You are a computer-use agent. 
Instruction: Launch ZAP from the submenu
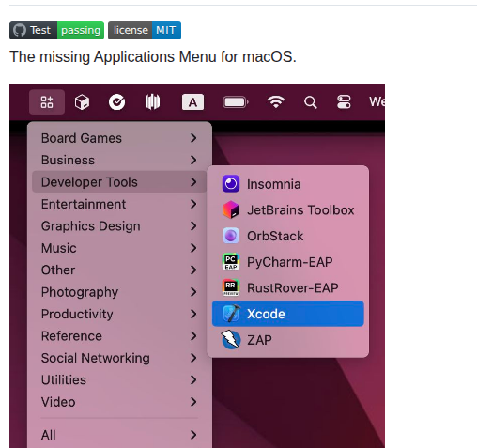[288, 340]
